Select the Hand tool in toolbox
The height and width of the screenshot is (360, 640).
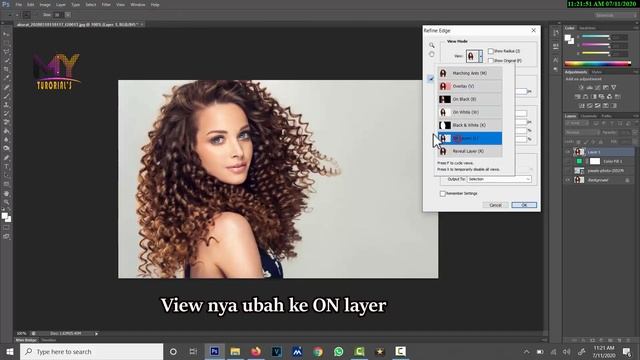point(6,193)
